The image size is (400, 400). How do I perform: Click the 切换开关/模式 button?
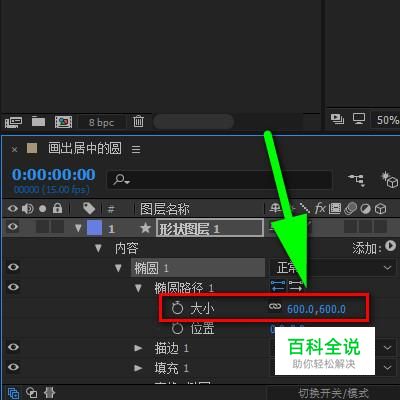pyautogui.click(x=333, y=393)
